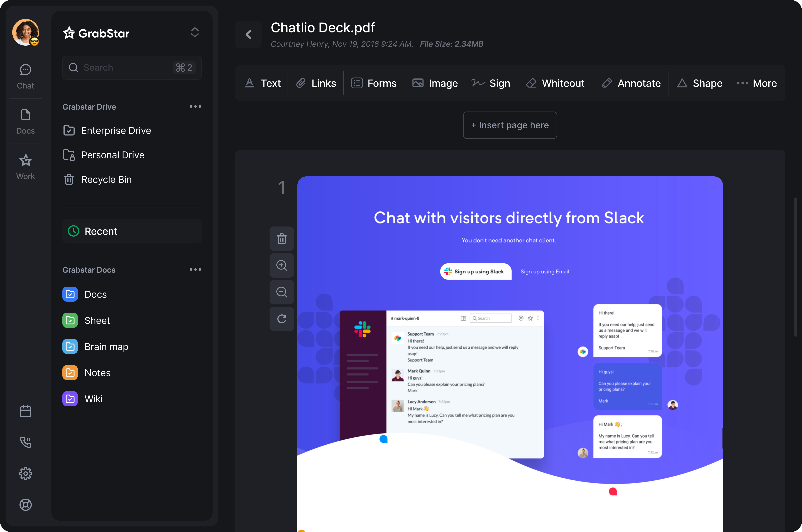Click Insert page here button
This screenshot has width=802, height=532.
(510, 125)
